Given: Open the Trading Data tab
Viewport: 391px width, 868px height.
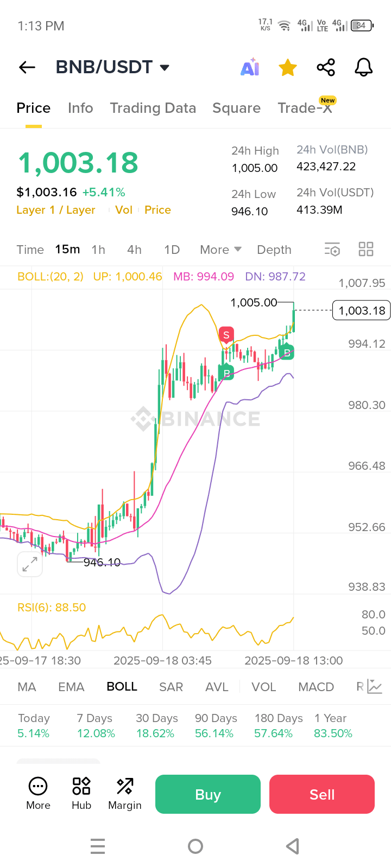Looking at the screenshot, I should 153,108.
